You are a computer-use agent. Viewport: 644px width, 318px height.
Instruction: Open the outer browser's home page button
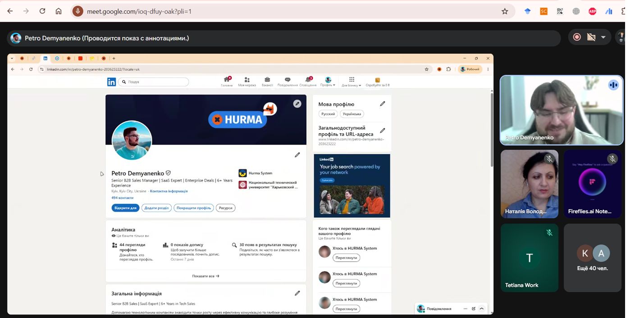(59, 11)
